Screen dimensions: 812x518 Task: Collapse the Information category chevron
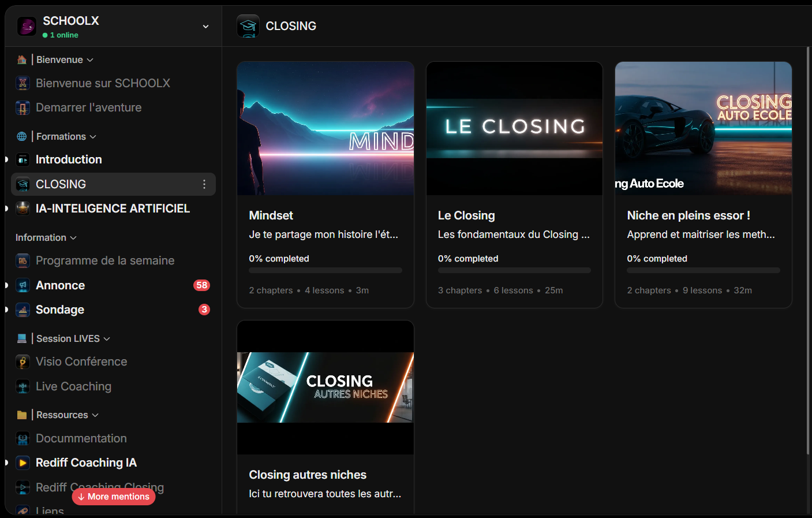[x=73, y=238]
